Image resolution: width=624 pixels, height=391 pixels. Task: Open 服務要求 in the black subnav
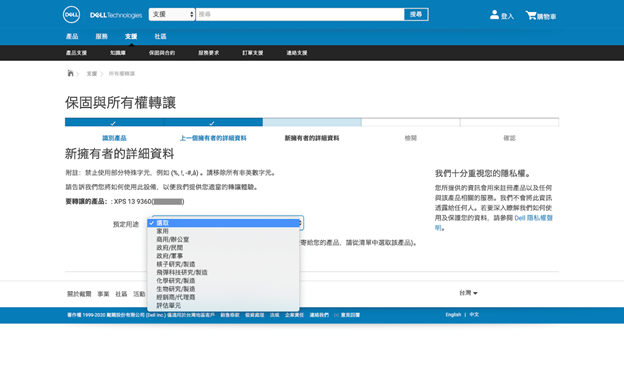coord(209,53)
